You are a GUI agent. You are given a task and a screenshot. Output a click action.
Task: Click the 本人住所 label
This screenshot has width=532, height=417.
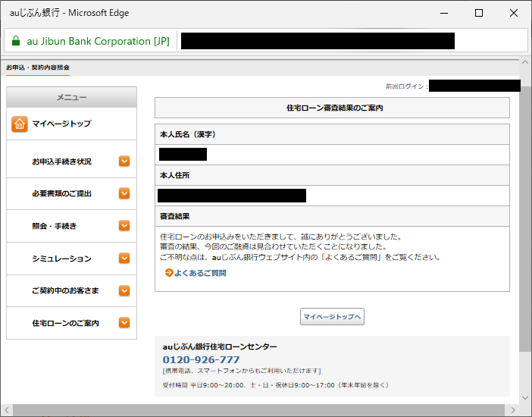[175, 175]
